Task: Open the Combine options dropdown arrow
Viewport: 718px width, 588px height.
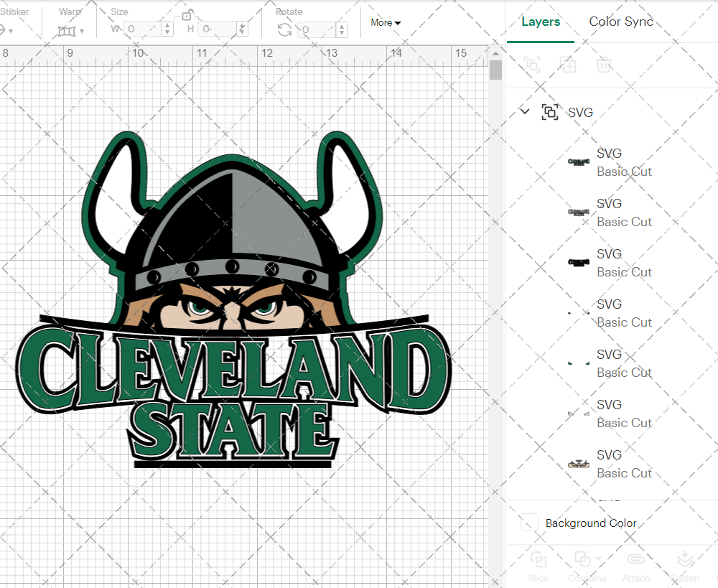Action: [x=599, y=559]
